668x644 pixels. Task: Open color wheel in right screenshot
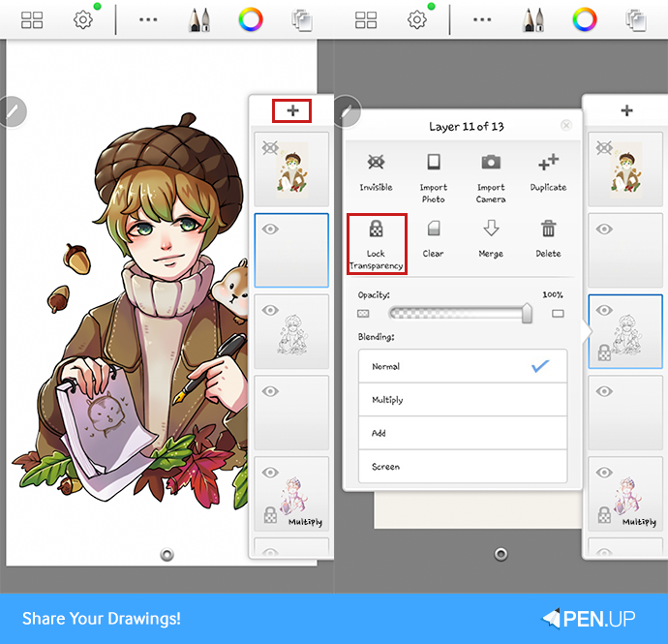pyautogui.click(x=585, y=19)
